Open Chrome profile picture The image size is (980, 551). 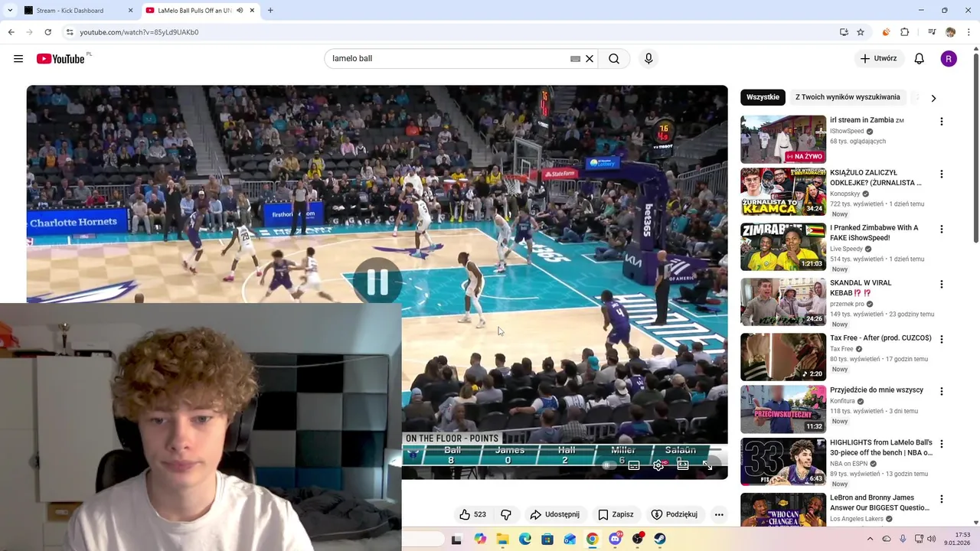[951, 32]
